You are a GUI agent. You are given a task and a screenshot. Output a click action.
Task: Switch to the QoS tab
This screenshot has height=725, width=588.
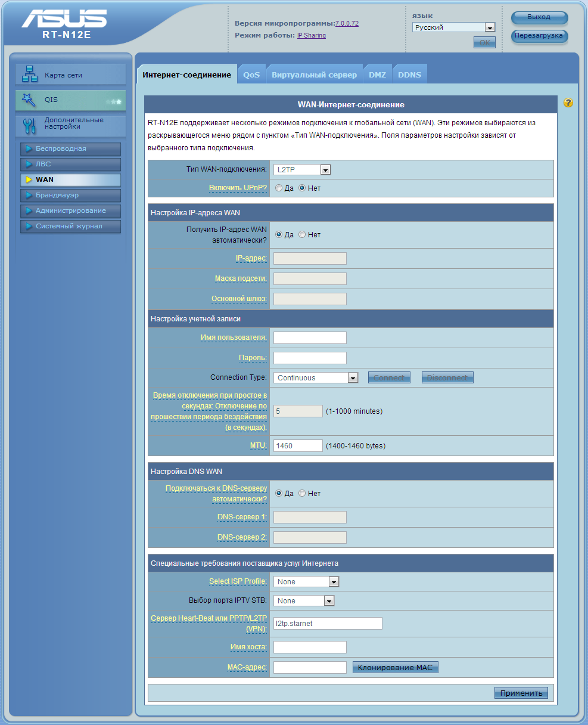click(x=251, y=75)
